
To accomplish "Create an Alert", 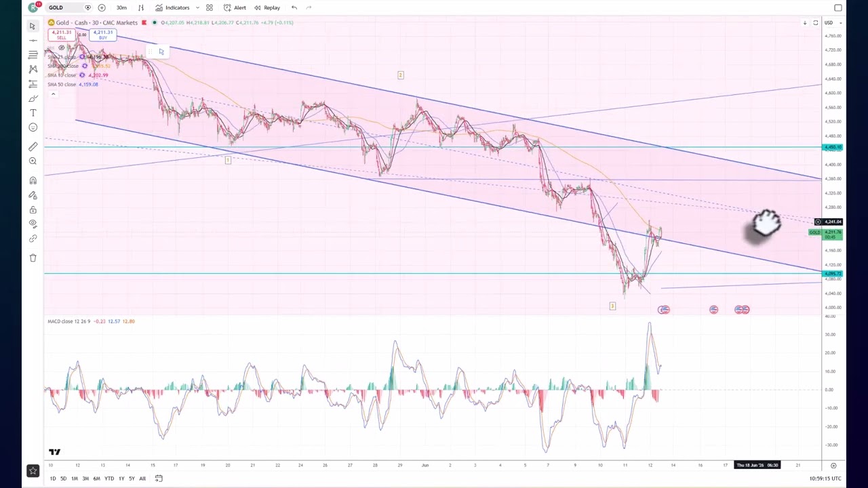I will (235, 7).
